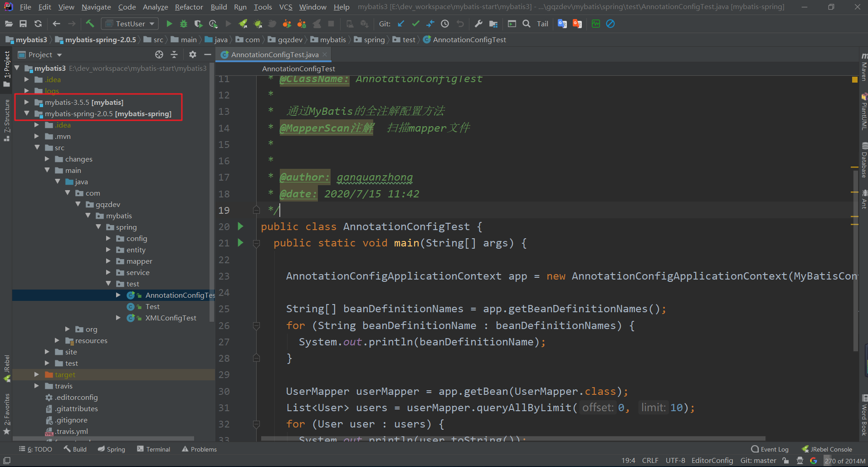Open the VCS menu
This screenshot has width=868, height=467.
[286, 7]
